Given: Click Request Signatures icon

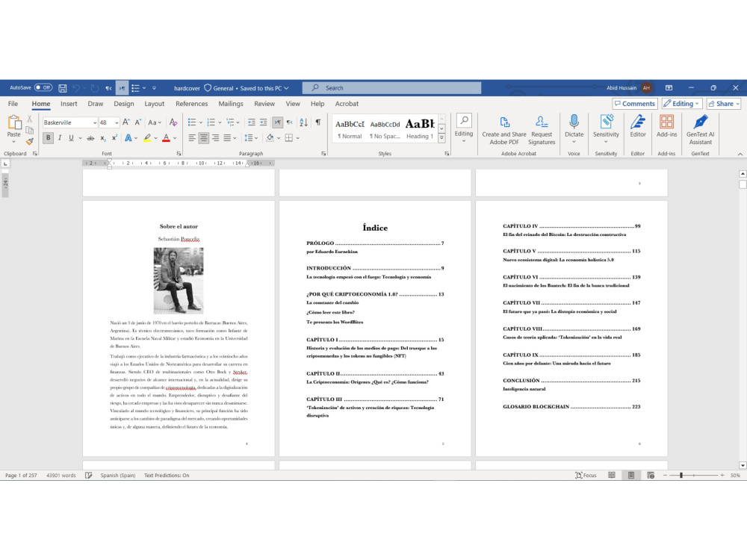Looking at the screenshot, I should click(x=542, y=130).
